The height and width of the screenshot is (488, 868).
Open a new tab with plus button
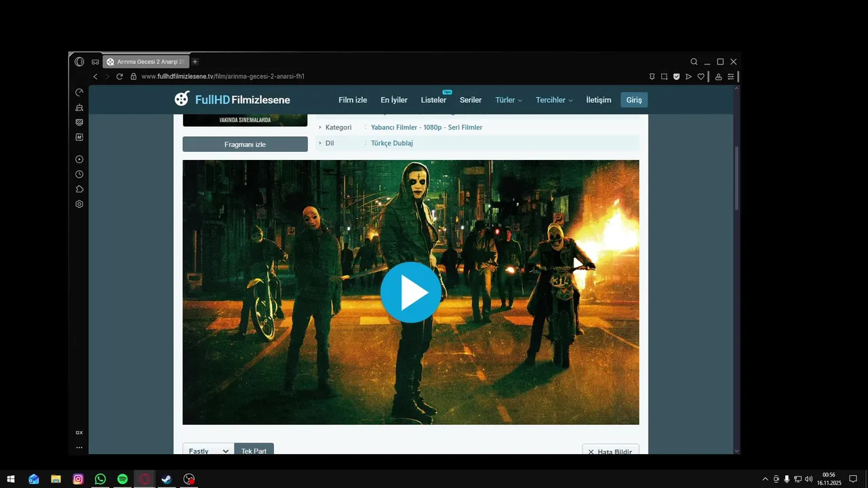point(195,62)
